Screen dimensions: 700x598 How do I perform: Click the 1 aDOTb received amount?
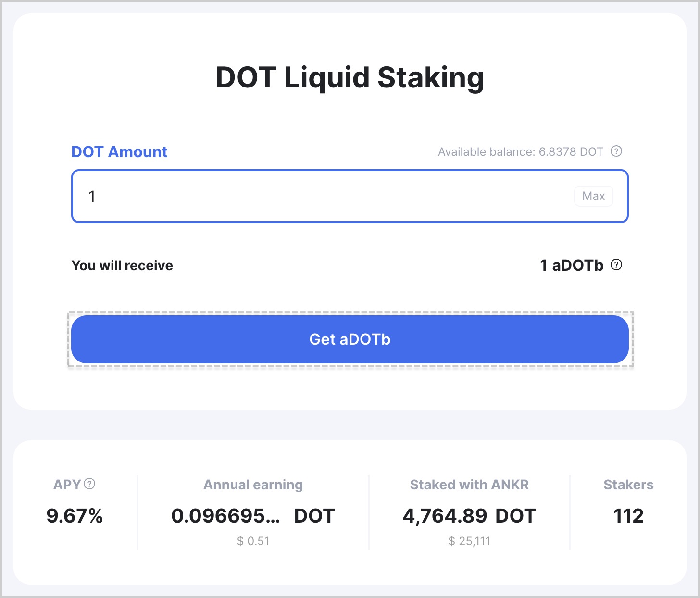click(x=572, y=265)
